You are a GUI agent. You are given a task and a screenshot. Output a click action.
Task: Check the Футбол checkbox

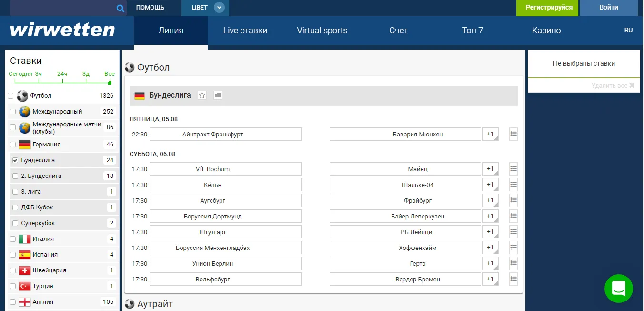click(10, 96)
